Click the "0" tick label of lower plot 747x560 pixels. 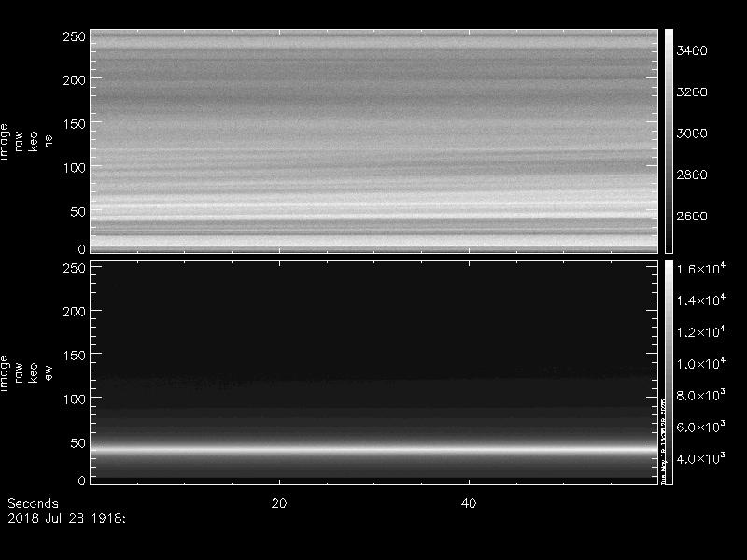click(x=82, y=480)
